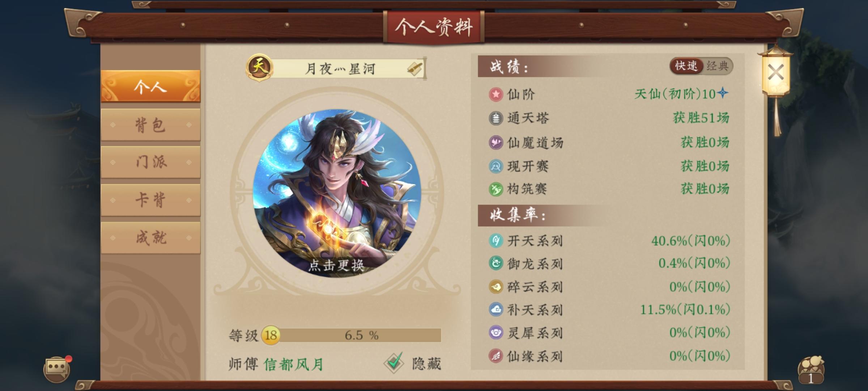Click the 仙阶 red star icon
Screen dimensions: 868x391
point(495,94)
